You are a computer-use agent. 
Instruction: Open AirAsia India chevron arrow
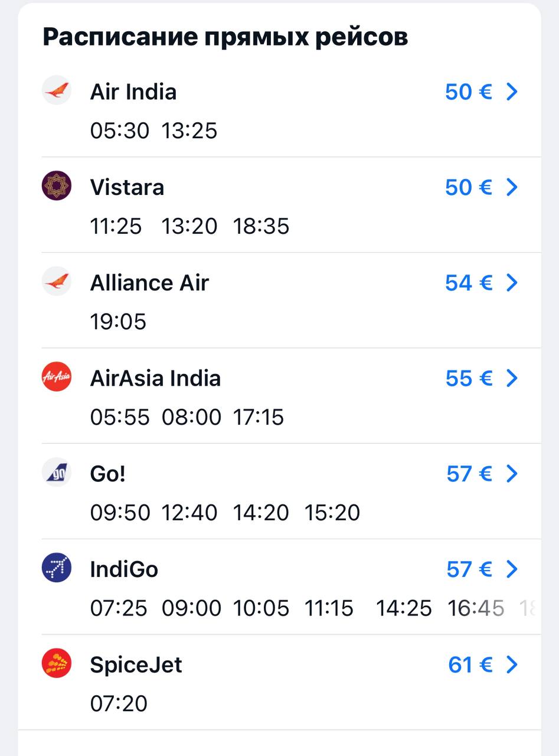512,378
